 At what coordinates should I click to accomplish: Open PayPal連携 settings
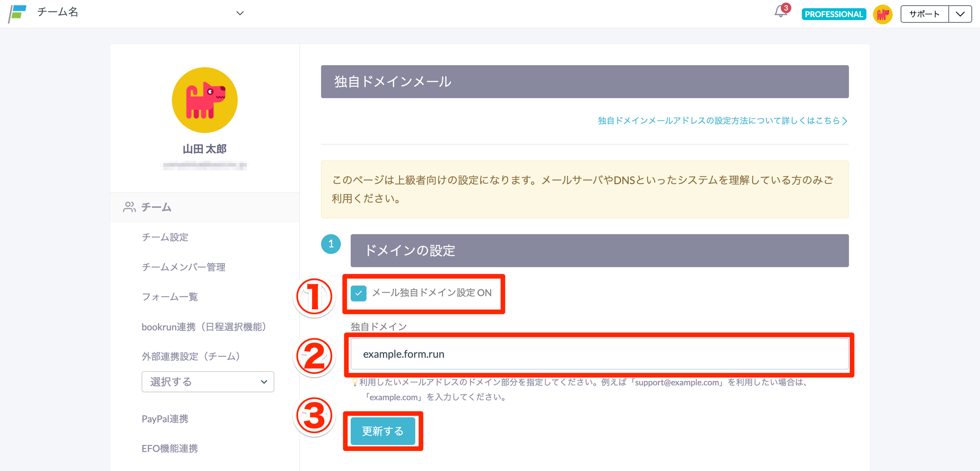[x=165, y=419]
